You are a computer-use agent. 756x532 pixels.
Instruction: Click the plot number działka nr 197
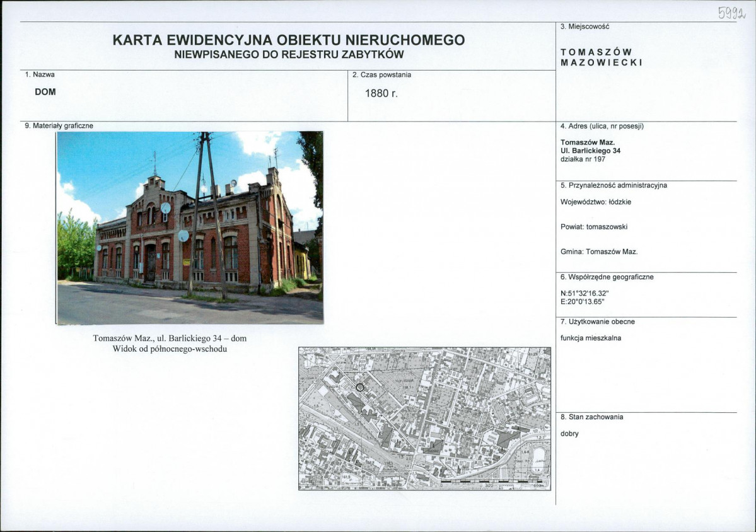(x=583, y=159)
